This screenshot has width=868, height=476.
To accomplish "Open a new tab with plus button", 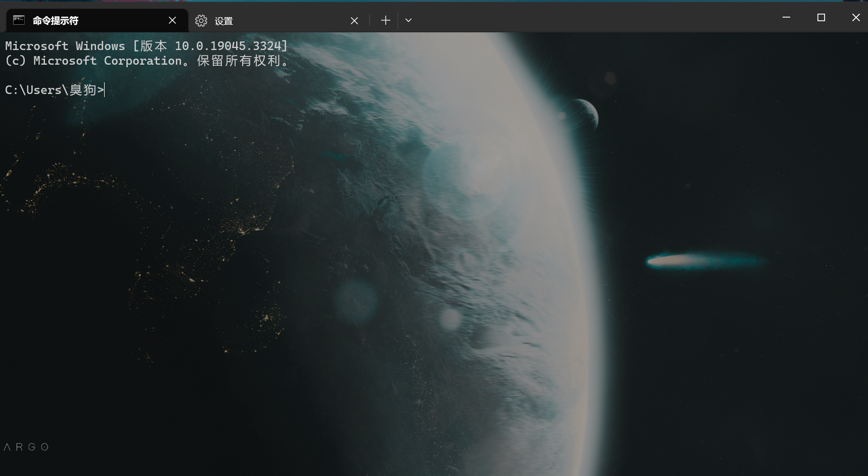I will click(385, 21).
